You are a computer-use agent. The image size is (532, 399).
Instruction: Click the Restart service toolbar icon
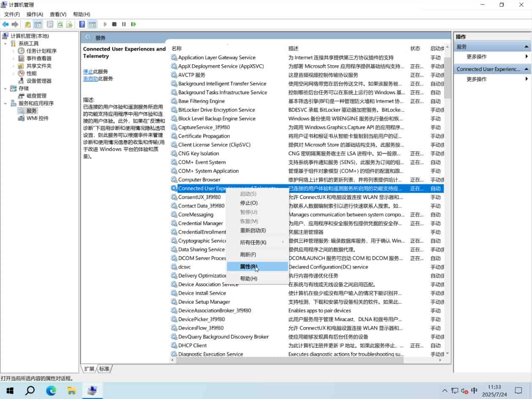click(x=133, y=24)
